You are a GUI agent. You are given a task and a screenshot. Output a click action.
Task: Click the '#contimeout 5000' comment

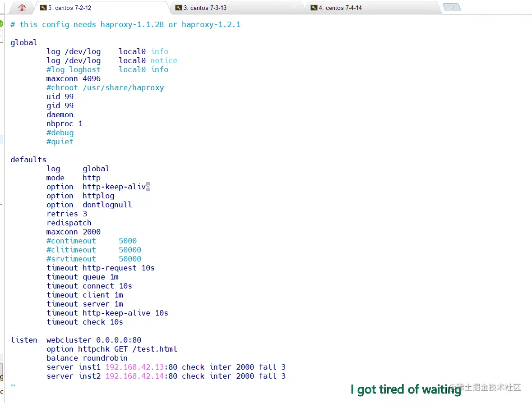pos(92,241)
